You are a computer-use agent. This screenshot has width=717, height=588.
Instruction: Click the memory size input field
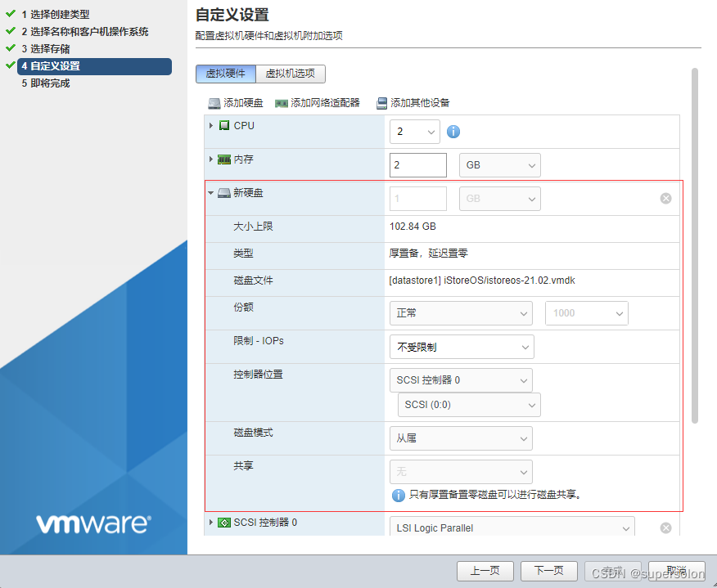tap(418, 165)
